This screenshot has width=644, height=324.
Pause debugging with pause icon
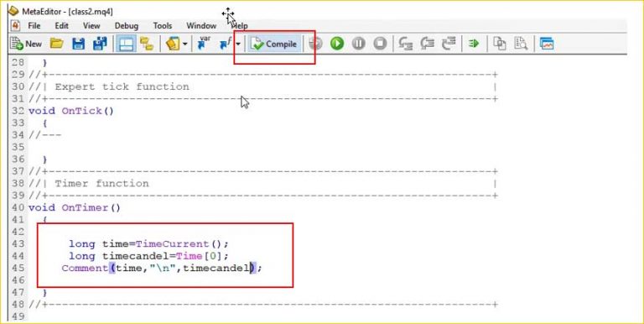coord(359,44)
